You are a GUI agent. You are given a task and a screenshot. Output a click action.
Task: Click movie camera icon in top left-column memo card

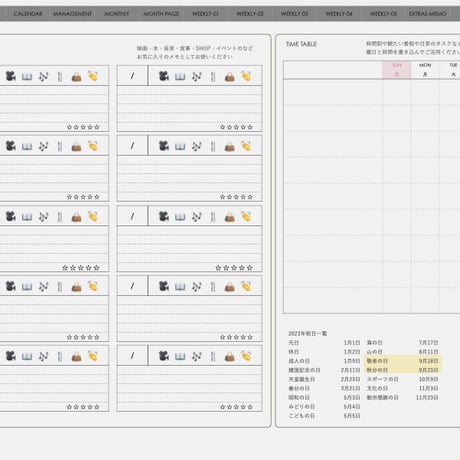[x=11, y=76]
